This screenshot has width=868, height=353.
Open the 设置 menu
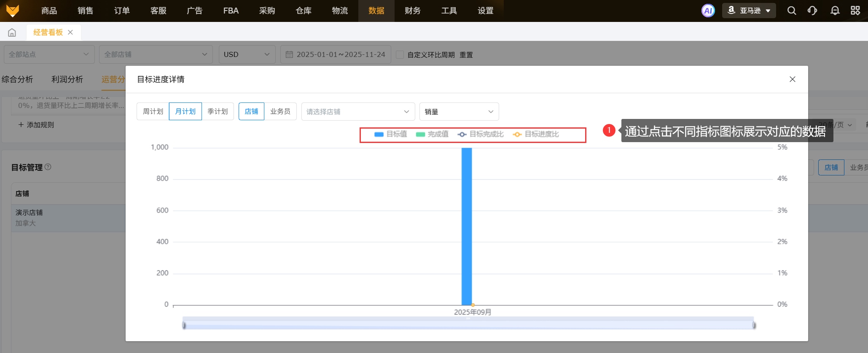[486, 11]
